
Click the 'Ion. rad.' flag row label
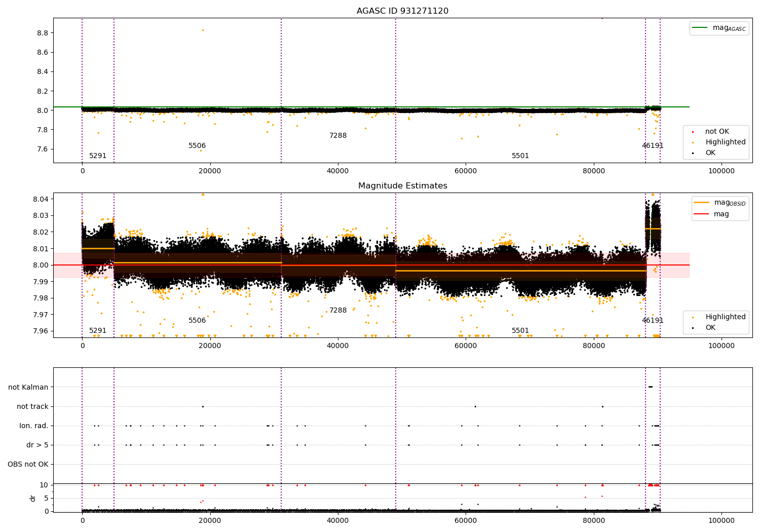(34, 426)
